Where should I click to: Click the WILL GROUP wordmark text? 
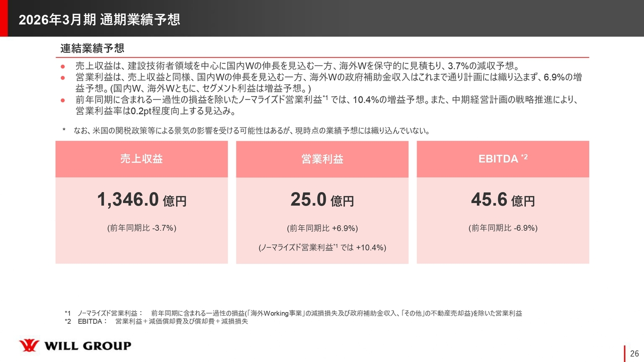(88, 346)
